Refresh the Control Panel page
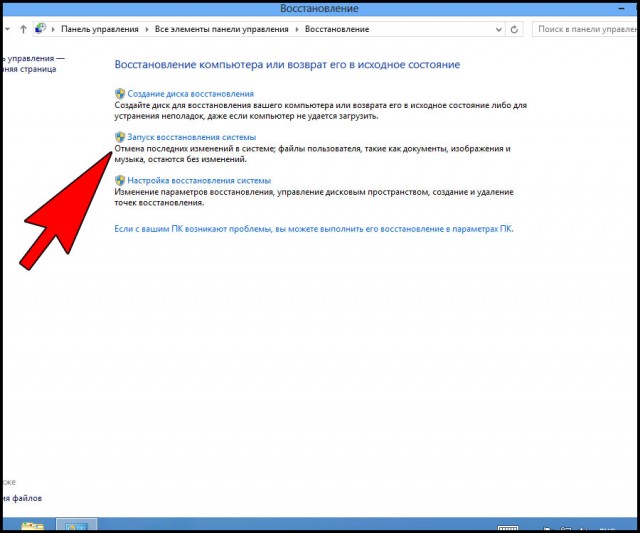The image size is (640, 533). (514, 29)
